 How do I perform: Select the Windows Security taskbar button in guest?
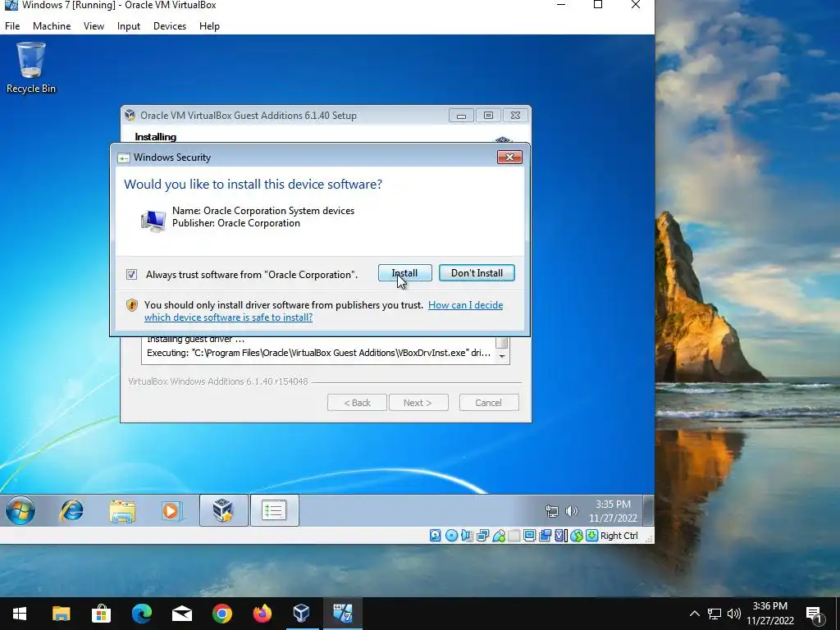tap(274, 510)
